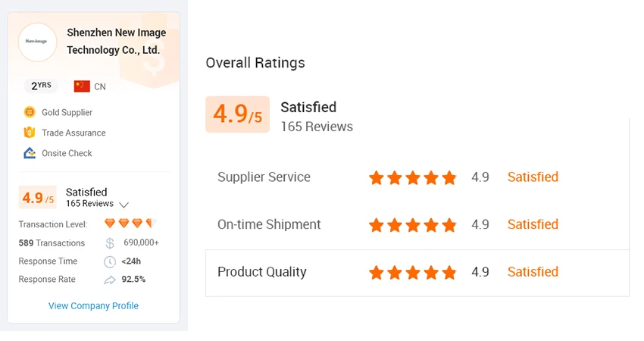Screen dimensions: 644x341
Task: Click the response time clock icon
Action: [x=110, y=261]
